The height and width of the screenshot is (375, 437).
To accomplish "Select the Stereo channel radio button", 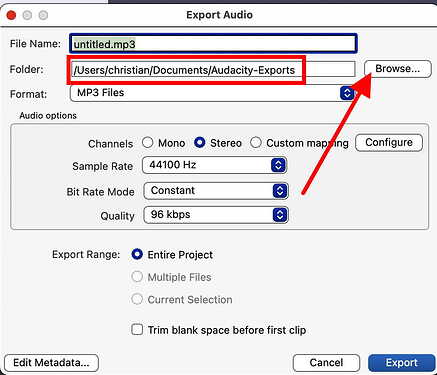I will click(x=200, y=143).
